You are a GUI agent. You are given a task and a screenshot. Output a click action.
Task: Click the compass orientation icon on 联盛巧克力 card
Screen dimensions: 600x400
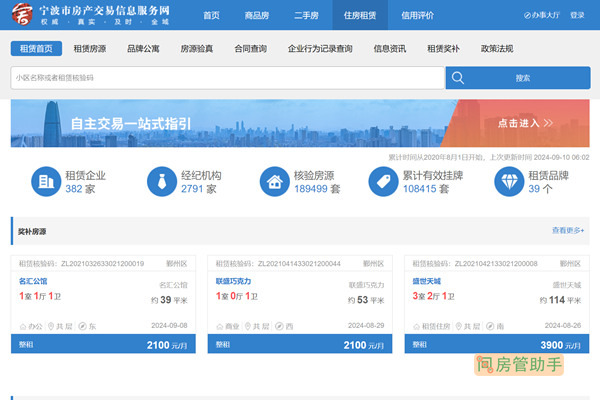pos(279,326)
